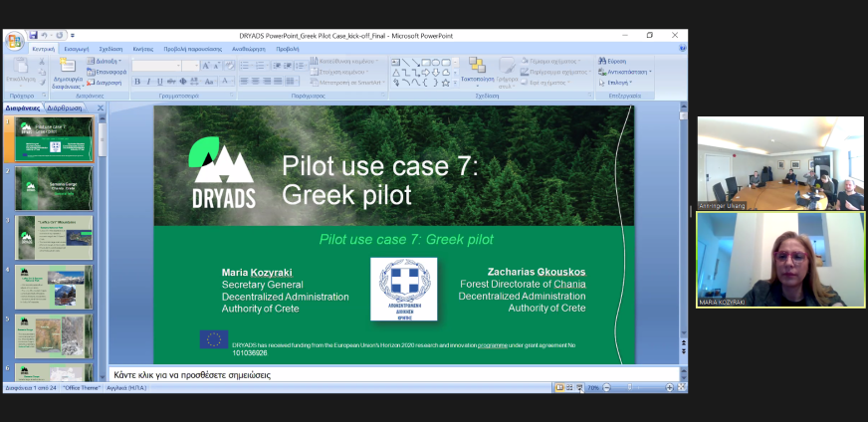The width and height of the screenshot is (868, 422).
Task: Switch to Προβολή παρουσίασης ribbon tab
Action: [193, 48]
